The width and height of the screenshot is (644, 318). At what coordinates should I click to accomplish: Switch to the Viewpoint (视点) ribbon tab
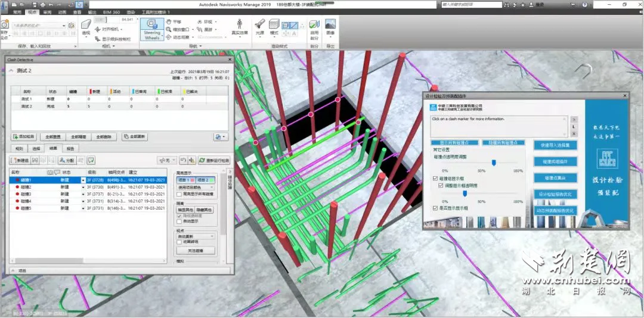coord(31,13)
